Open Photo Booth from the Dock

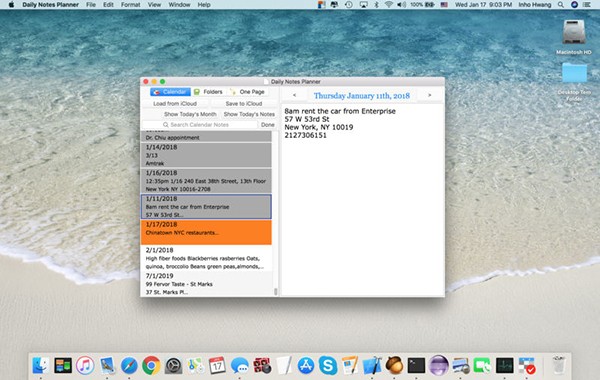262,365
